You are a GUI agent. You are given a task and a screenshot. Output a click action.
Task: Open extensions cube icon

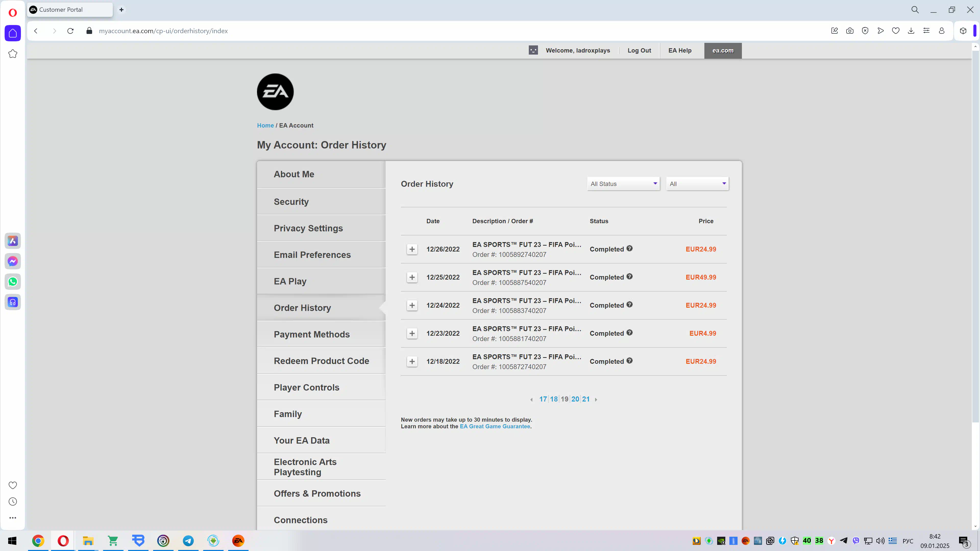click(963, 31)
